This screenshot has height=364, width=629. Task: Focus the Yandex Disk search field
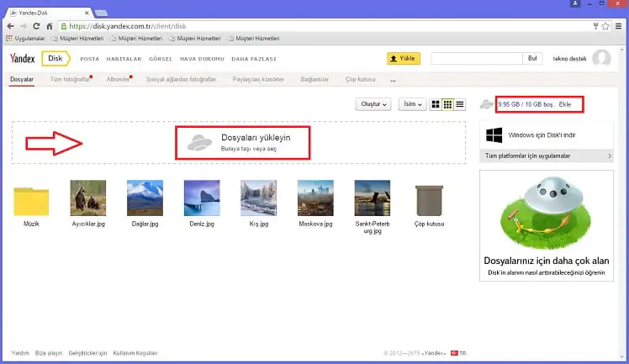[477, 59]
